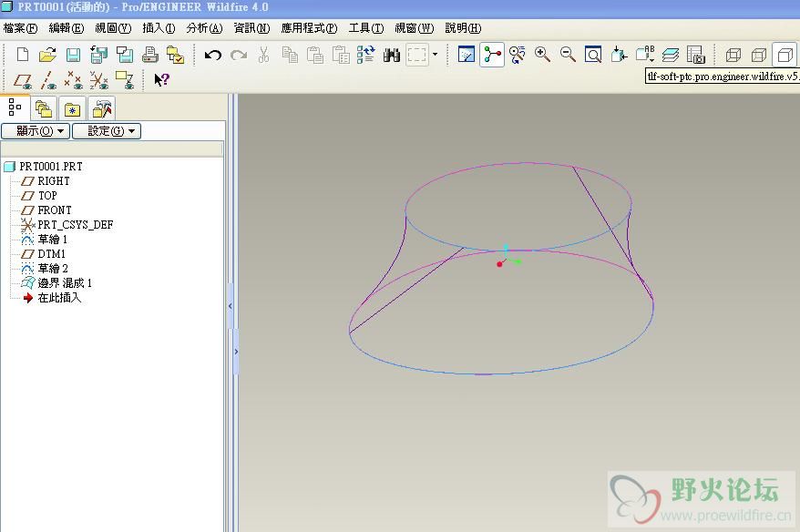800x532 pixels.
Task: Click the Zoom In magnifier
Action: (542, 54)
